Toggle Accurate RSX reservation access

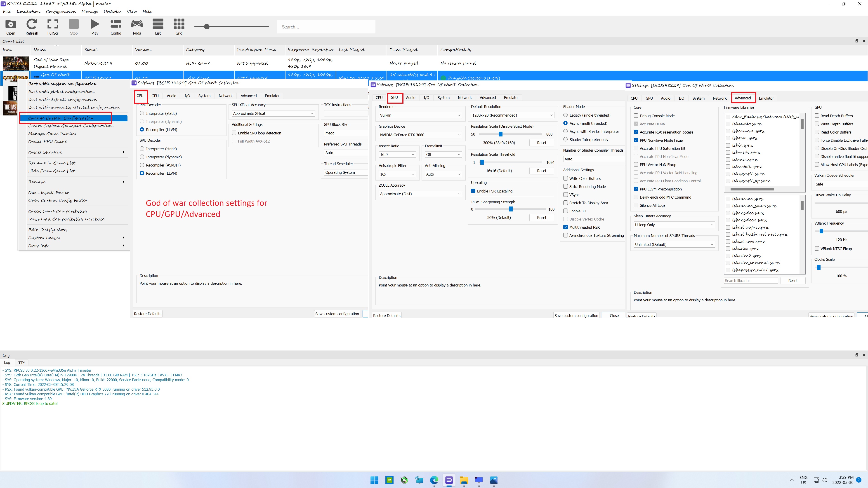636,132
